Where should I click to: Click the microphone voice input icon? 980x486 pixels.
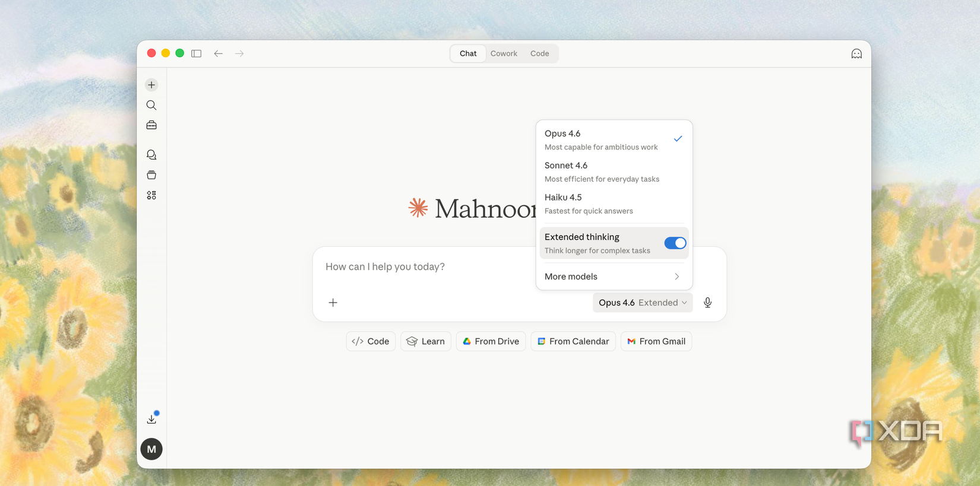pos(708,303)
